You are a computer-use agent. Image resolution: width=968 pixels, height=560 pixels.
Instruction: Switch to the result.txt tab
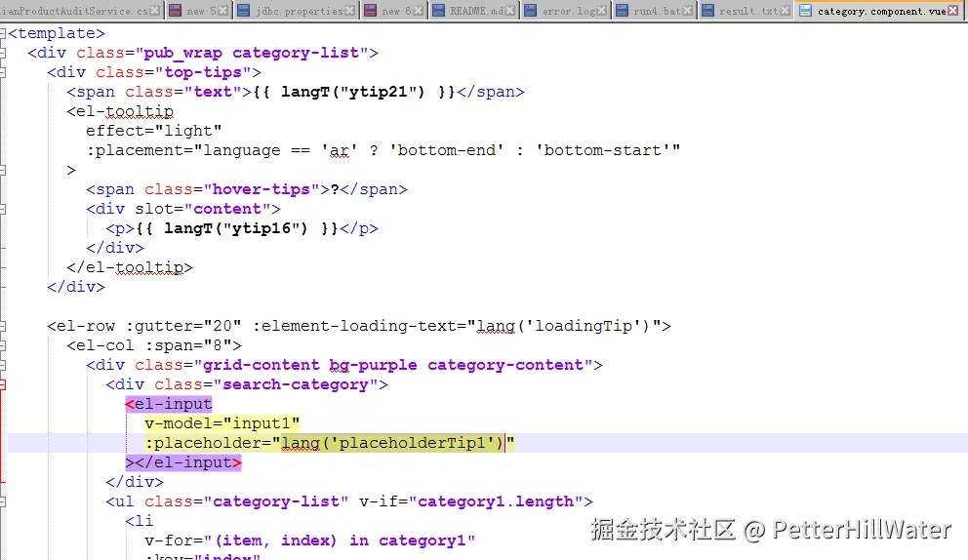tap(746, 11)
